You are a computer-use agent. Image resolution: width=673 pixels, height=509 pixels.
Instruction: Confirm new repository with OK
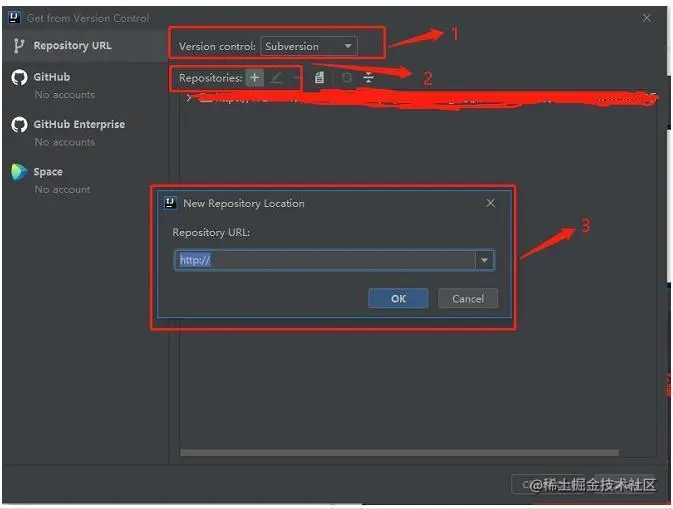(398, 299)
